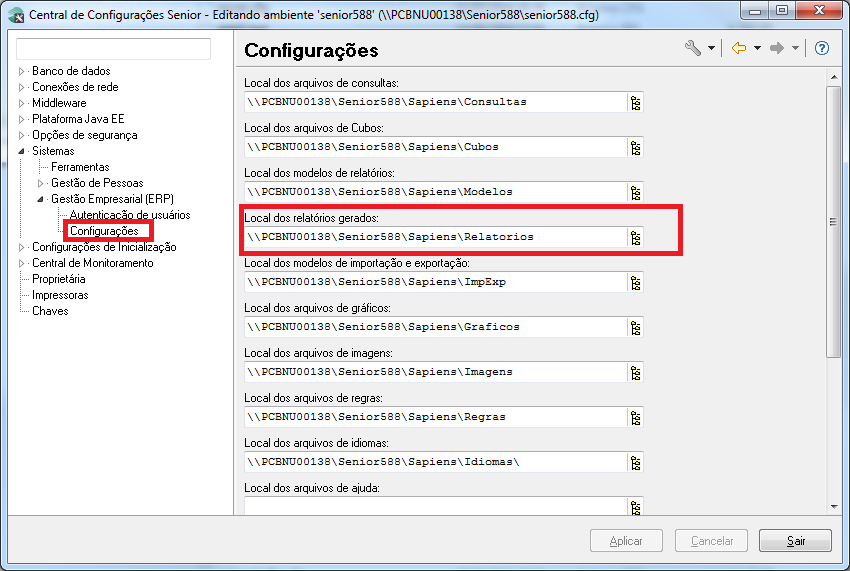
Task: Browse folder for Consultas path
Action: (635, 102)
